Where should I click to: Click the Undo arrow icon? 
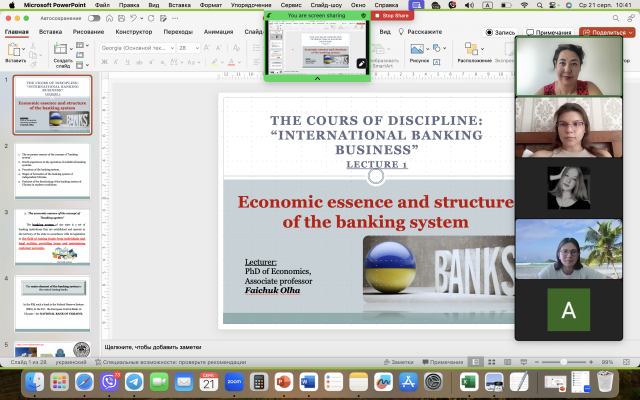coord(133,18)
